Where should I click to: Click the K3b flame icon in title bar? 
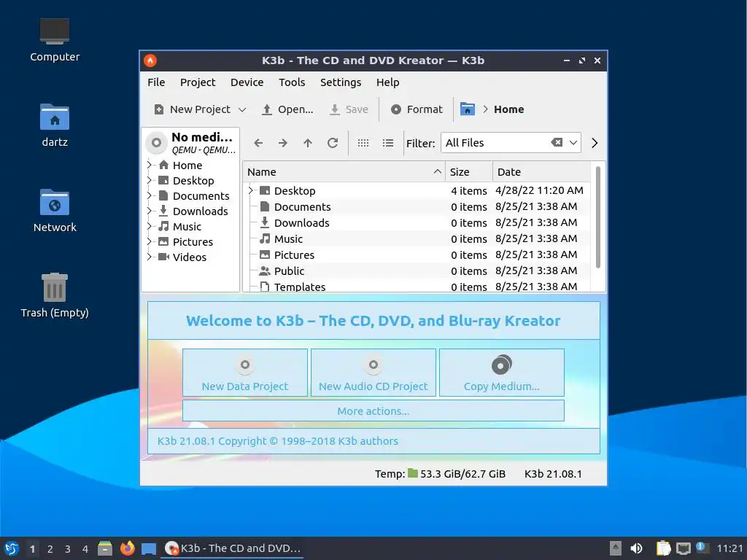150,61
